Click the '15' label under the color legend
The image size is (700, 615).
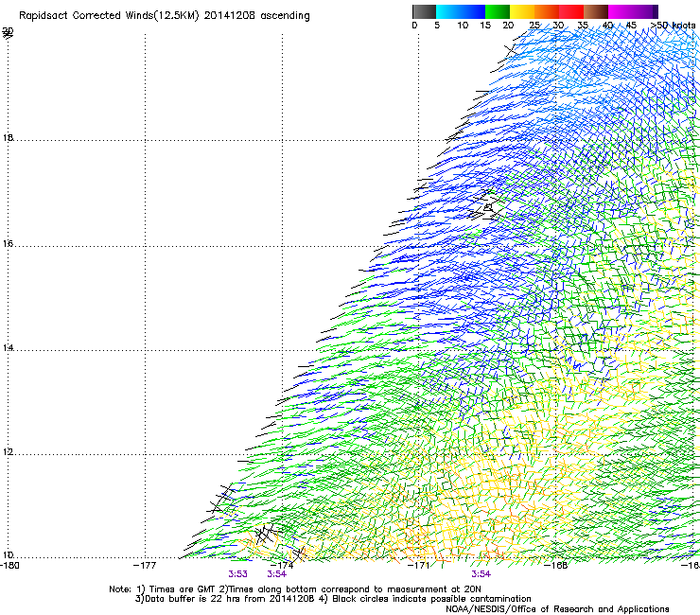485,26
